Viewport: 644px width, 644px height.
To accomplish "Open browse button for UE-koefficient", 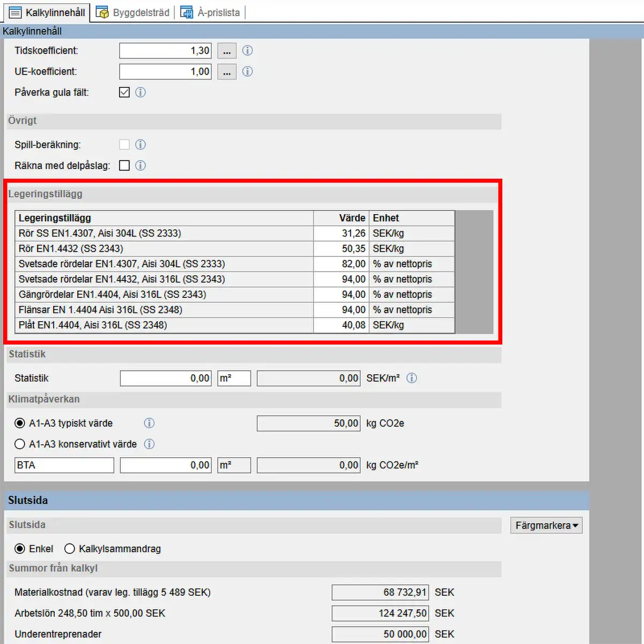I will point(226,72).
